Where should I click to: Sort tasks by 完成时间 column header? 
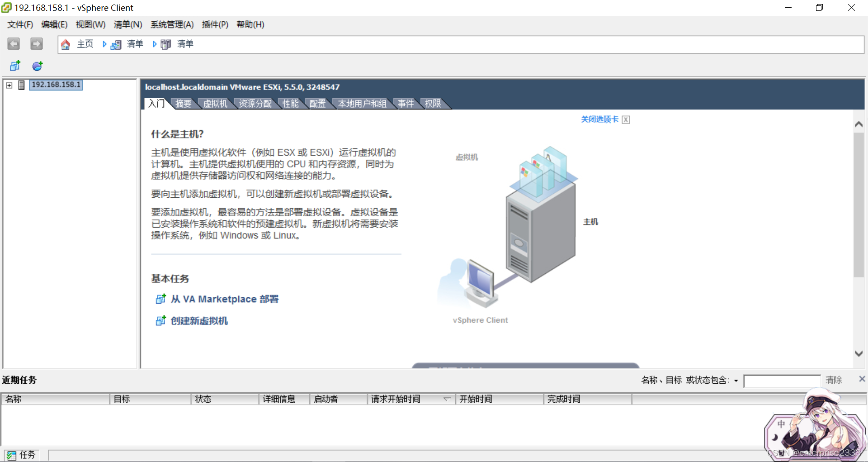(x=587, y=399)
